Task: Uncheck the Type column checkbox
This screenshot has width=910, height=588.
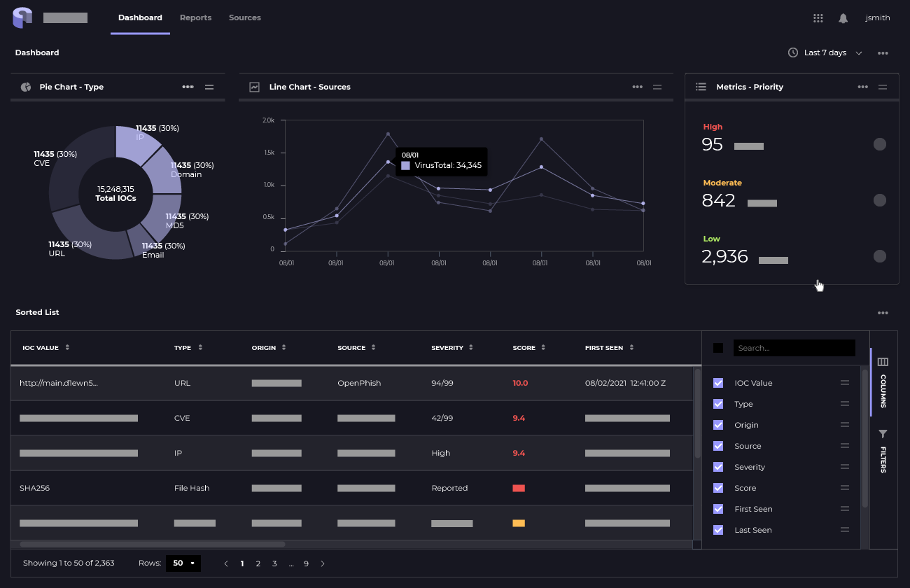Action: 718,404
